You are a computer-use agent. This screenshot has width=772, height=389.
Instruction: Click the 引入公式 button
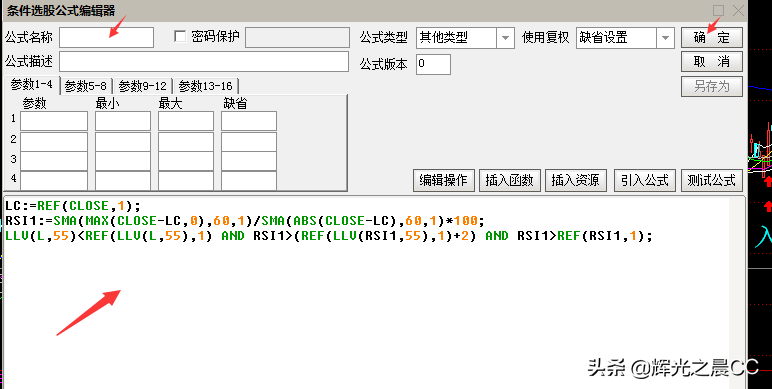[645, 180]
